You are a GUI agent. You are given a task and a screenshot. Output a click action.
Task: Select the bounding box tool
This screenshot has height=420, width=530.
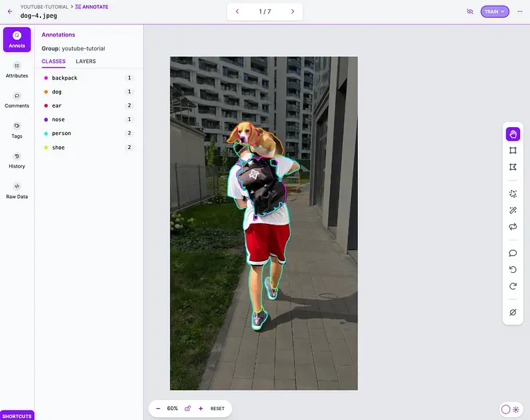click(513, 150)
